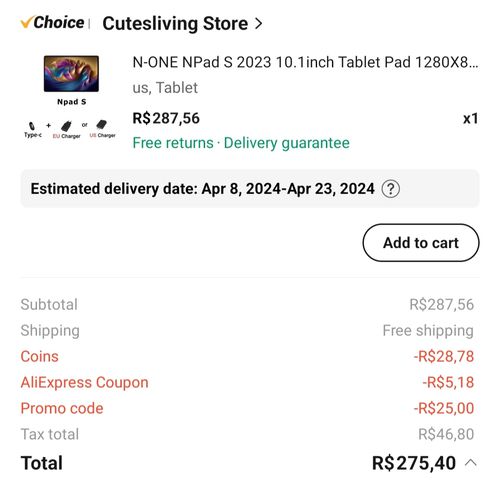Click the Coins discount row
This screenshot has height=493, width=500.
[x=247, y=356]
